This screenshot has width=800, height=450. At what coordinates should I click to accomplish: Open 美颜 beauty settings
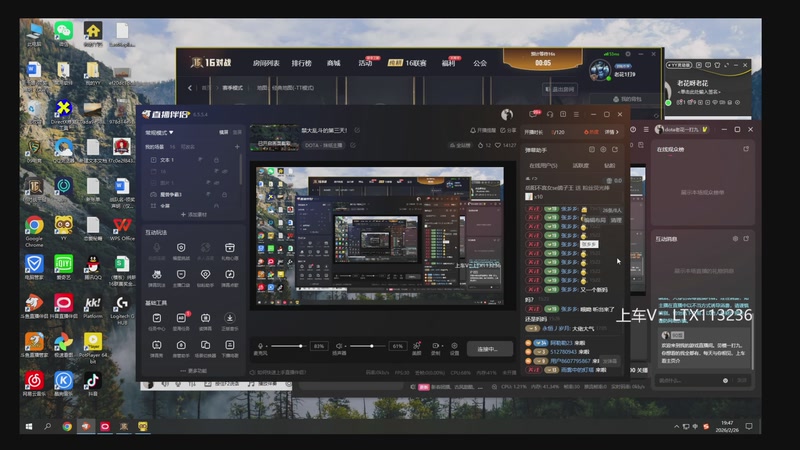click(417, 348)
